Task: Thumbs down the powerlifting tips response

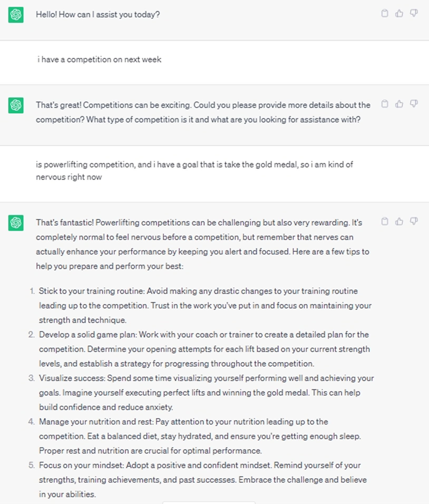Action: (x=414, y=221)
